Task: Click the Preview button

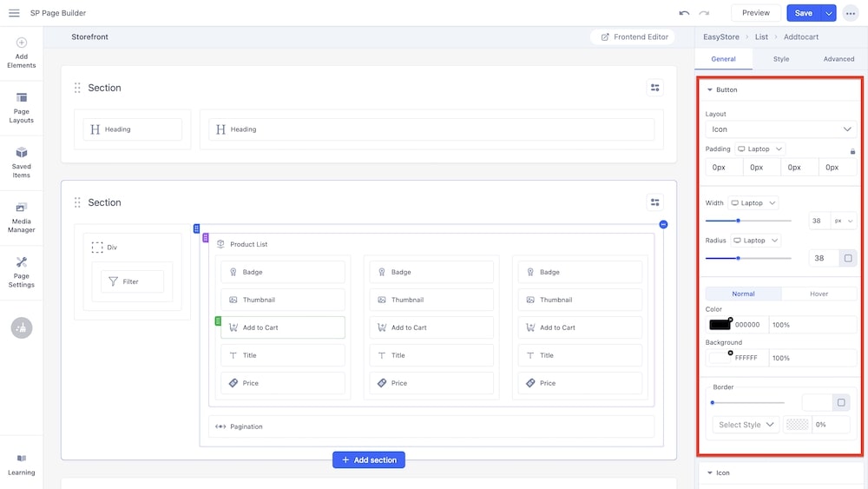Action: (x=755, y=13)
